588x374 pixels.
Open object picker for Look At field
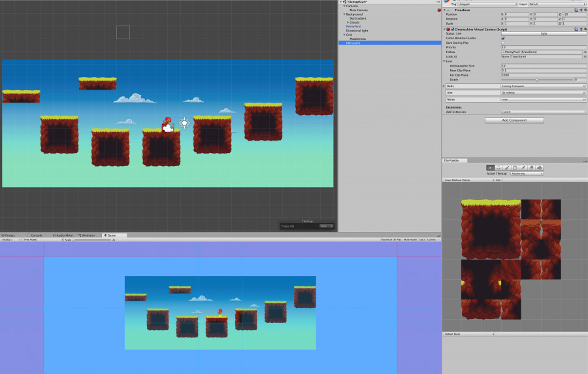pos(585,57)
